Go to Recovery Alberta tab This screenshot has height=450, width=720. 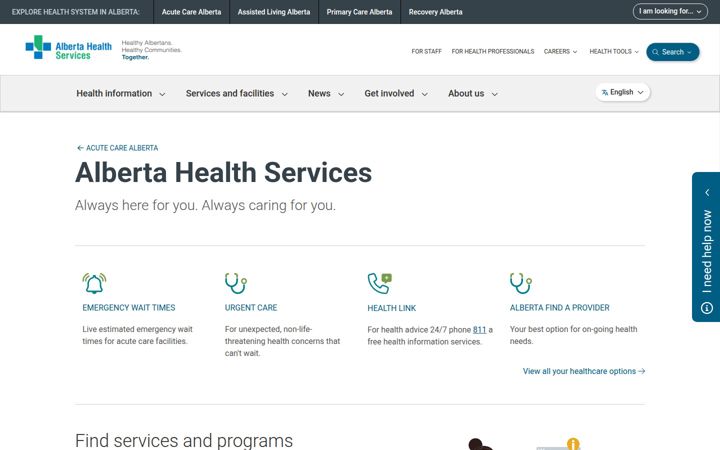point(435,12)
